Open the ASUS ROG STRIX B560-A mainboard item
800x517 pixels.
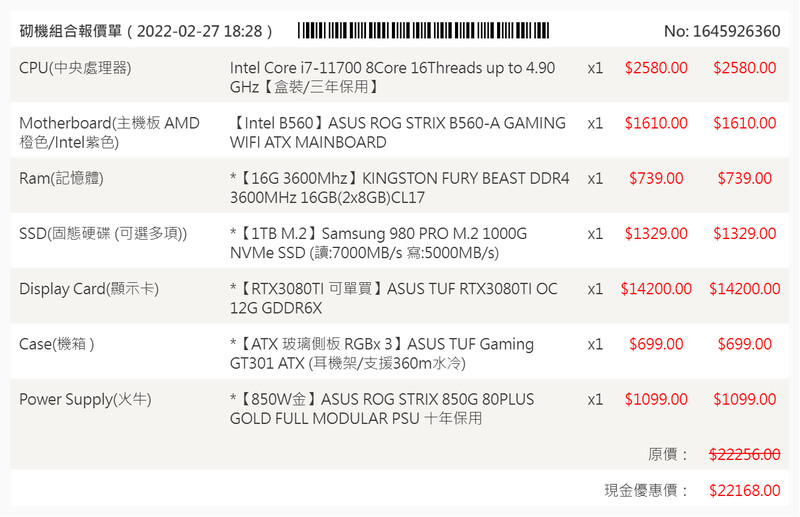point(398,132)
